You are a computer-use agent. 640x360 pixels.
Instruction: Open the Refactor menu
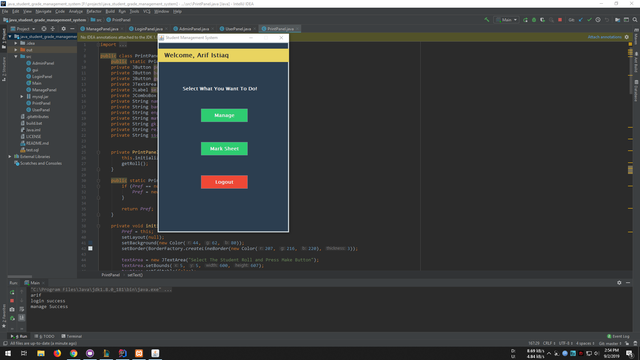coord(94,11)
